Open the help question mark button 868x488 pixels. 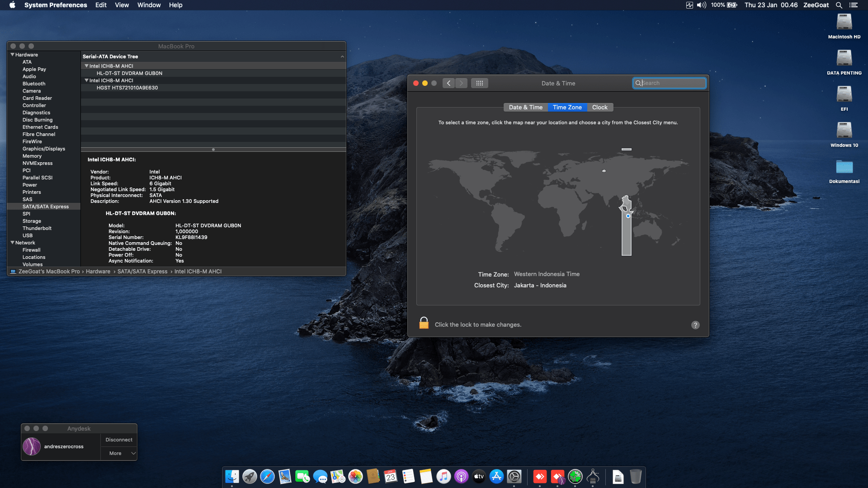[695, 325]
